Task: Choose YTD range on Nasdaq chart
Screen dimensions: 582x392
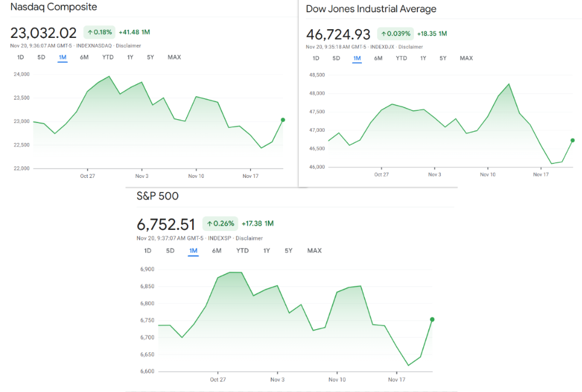Action: tap(108, 57)
